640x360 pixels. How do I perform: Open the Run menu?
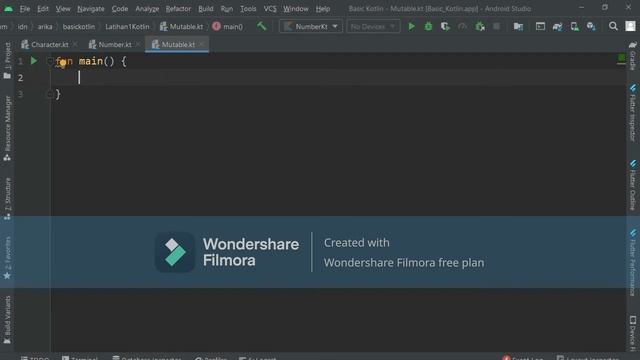[x=227, y=9]
